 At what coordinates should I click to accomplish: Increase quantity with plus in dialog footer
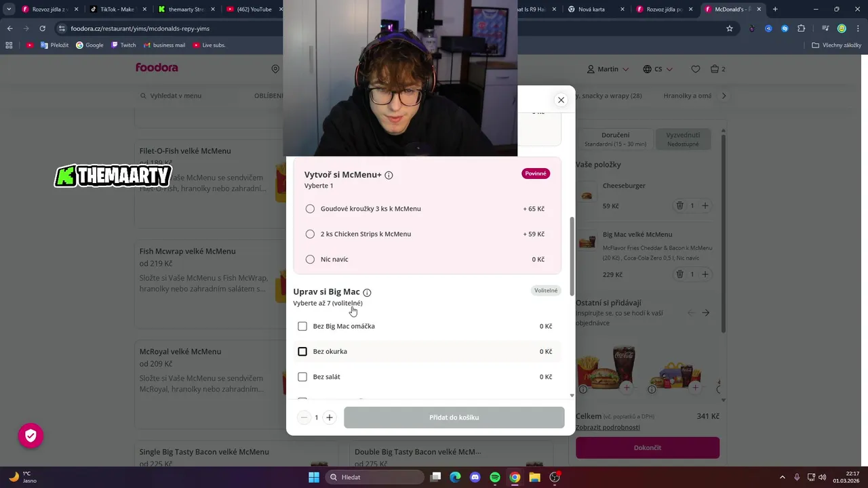point(330,418)
